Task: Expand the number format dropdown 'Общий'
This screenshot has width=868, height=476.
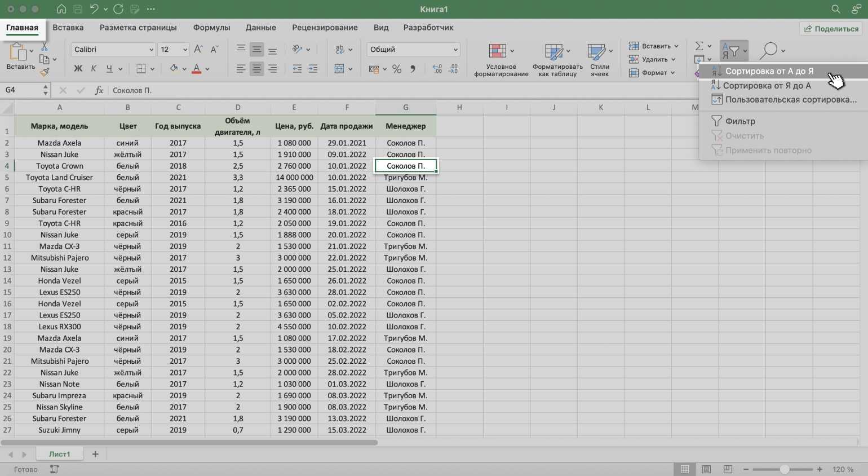Action: coord(413,50)
